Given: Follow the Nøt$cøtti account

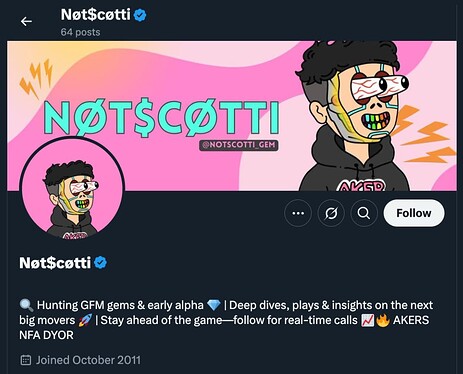Looking at the screenshot, I should (x=414, y=213).
